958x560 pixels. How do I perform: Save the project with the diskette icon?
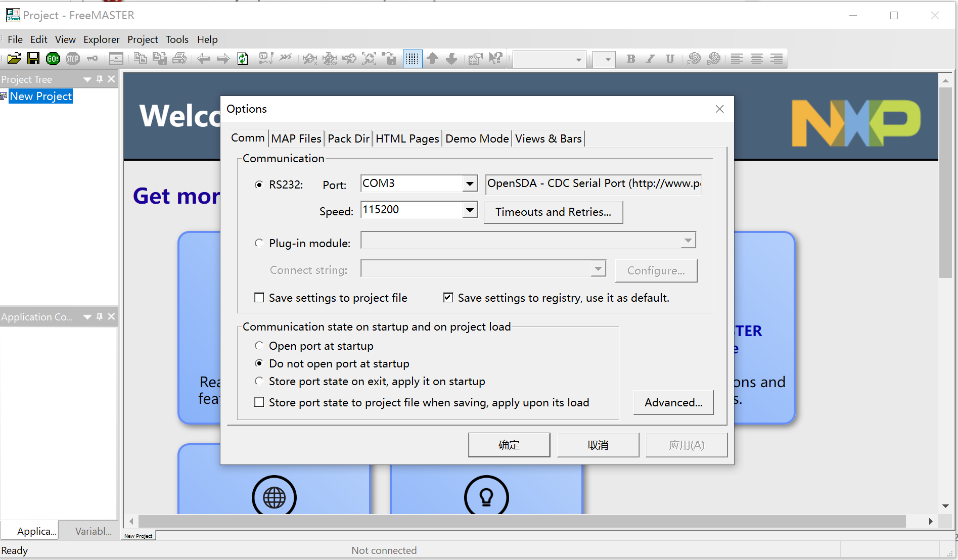[33, 59]
